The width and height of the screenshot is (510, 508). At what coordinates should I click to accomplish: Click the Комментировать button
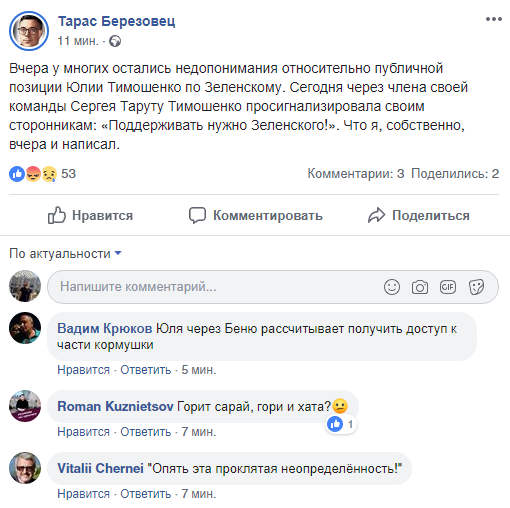(256, 215)
